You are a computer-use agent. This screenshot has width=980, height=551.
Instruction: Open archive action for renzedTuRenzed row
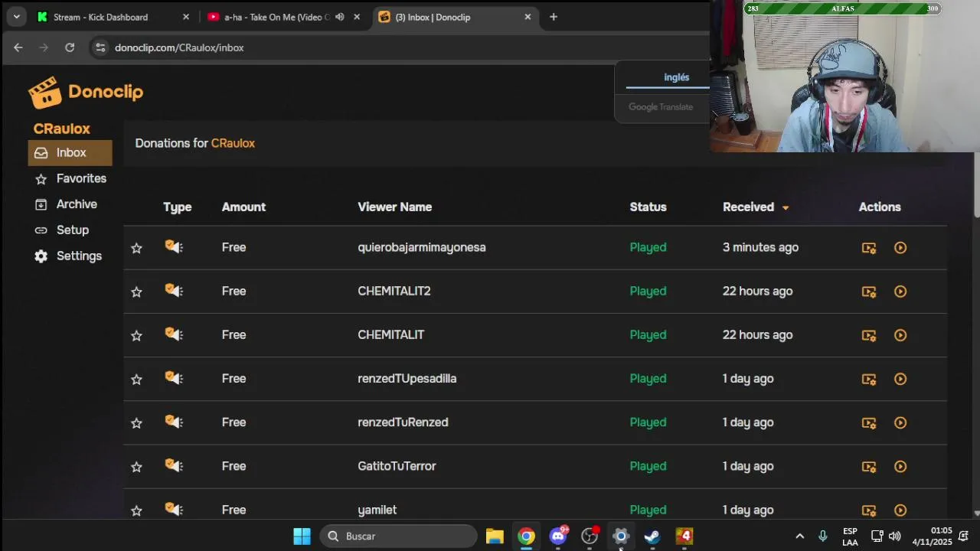[x=869, y=422]
